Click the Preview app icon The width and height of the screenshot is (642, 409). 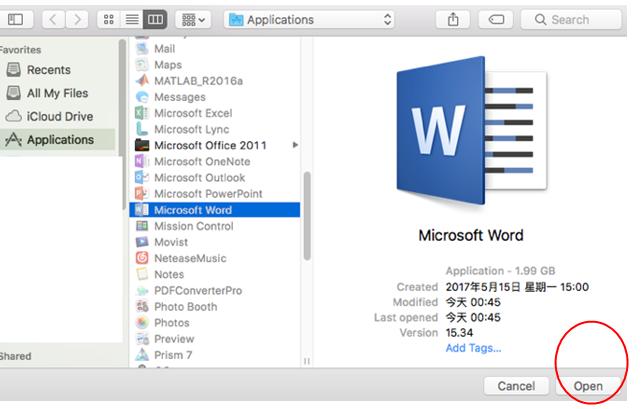point(142,339)
